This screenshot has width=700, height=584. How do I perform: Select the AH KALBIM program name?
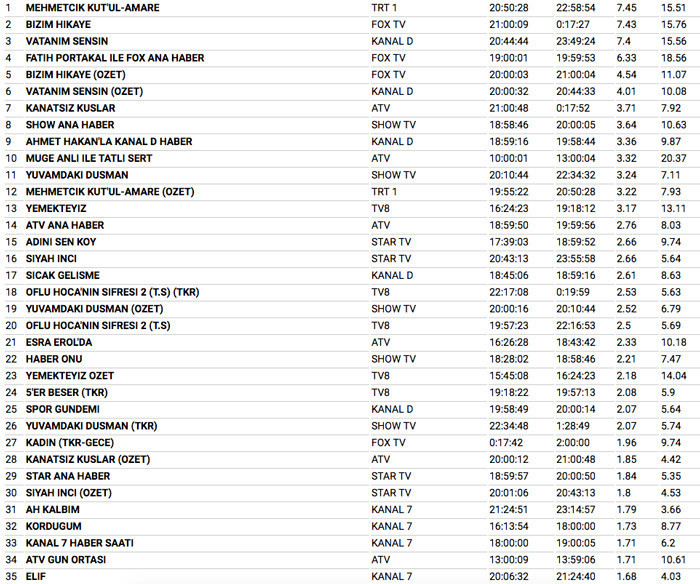coord(52,509)
